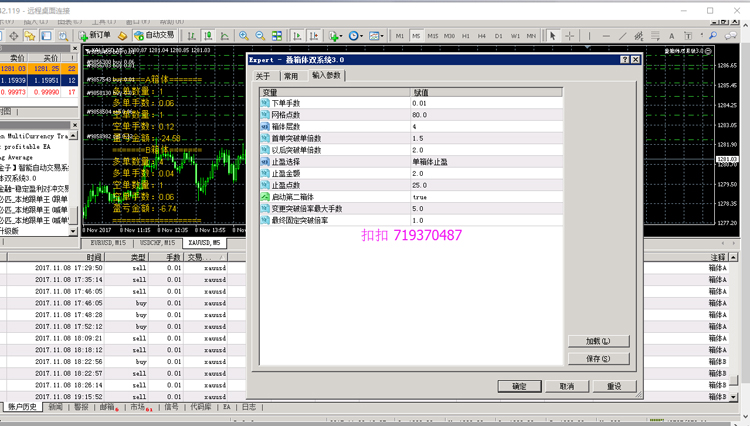Open the USDCHF,M15 chart tab
Image resolution: width=750 pixels, height=426 pixels.
157,243
